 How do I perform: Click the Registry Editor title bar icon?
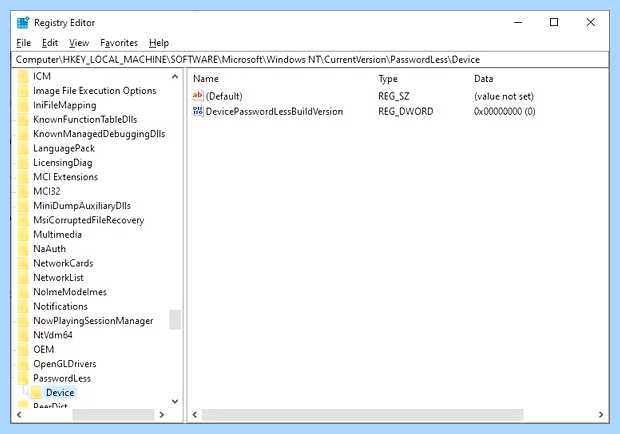point(23,23)
